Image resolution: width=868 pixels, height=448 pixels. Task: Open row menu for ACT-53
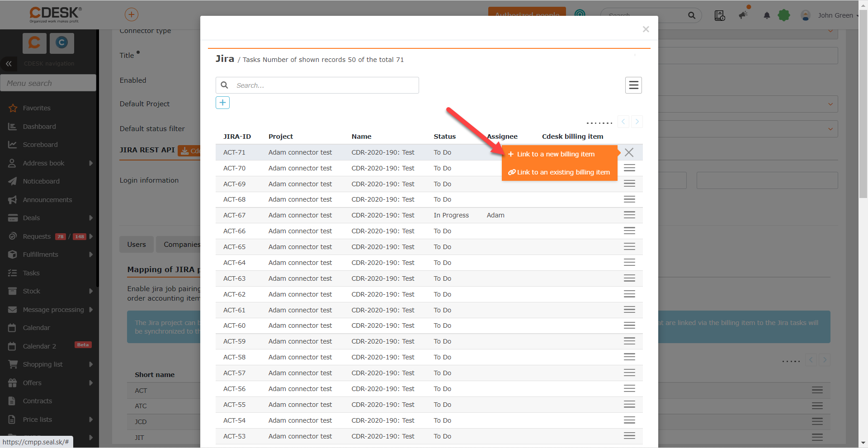coord(629,436)
